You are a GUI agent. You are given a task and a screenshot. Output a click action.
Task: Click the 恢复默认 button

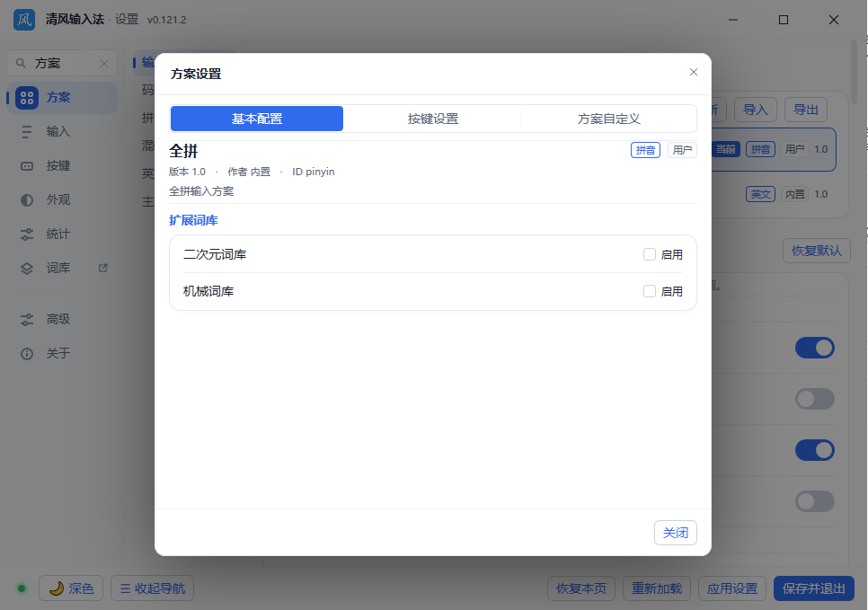click(817, 251)
